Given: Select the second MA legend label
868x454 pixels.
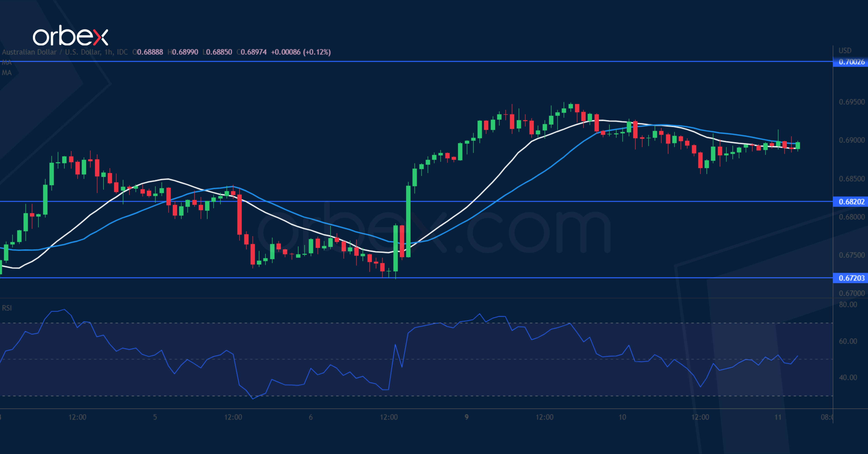Looking at the screenshot, I should (7, 73).
